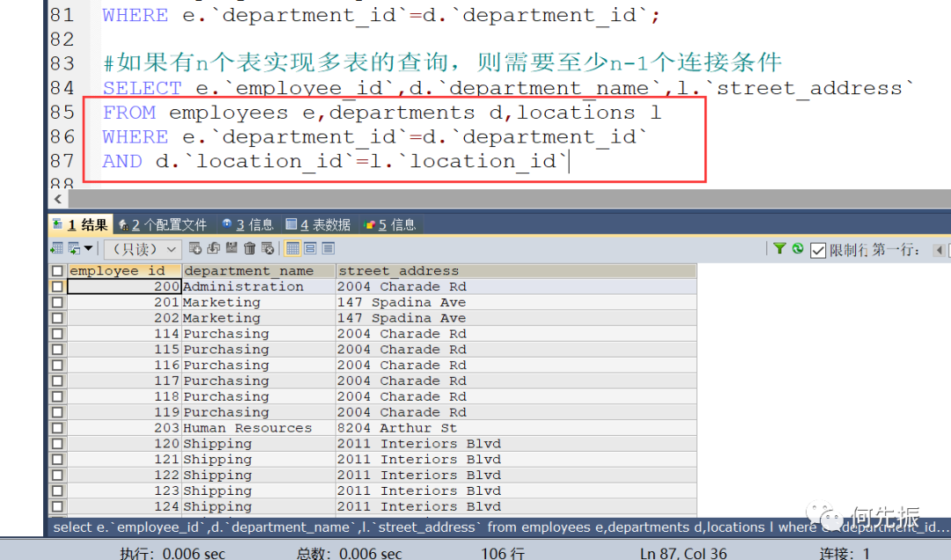The height and width of the screenshot is (560, 951).
Task: Click the WHERE clause on line 81
Action: (x=381, y=15)
